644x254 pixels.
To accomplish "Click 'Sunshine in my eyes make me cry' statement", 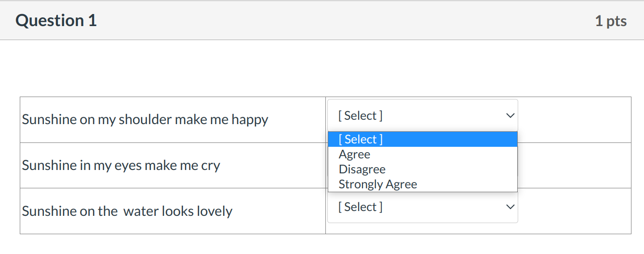I will pos(121,166).
